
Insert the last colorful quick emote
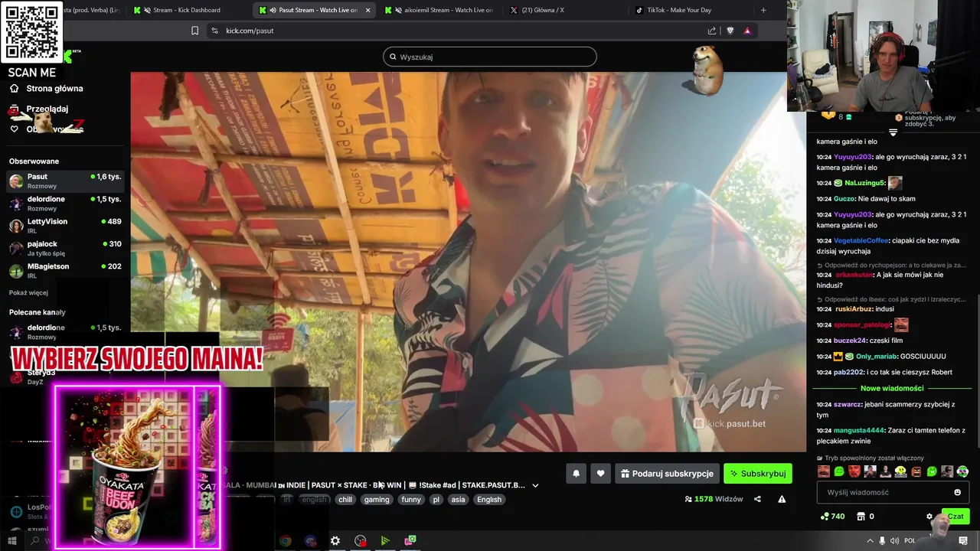pyautogui.click(x=962, y=471)
